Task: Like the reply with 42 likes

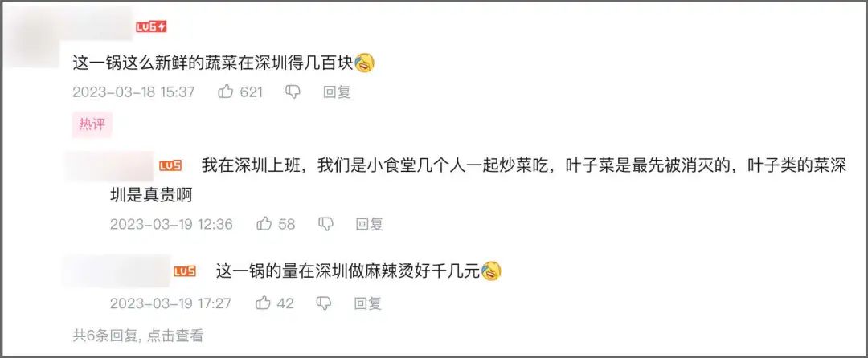Action: tap(263, 303)
